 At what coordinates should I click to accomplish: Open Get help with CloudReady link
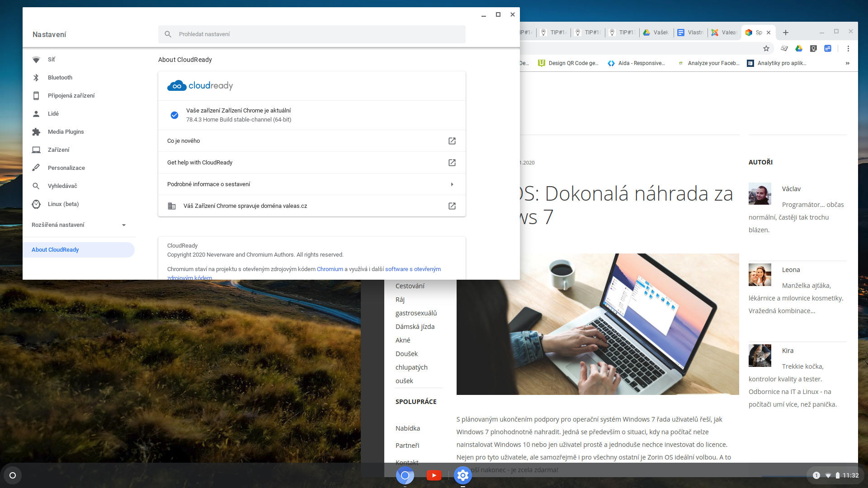point(452,163)
